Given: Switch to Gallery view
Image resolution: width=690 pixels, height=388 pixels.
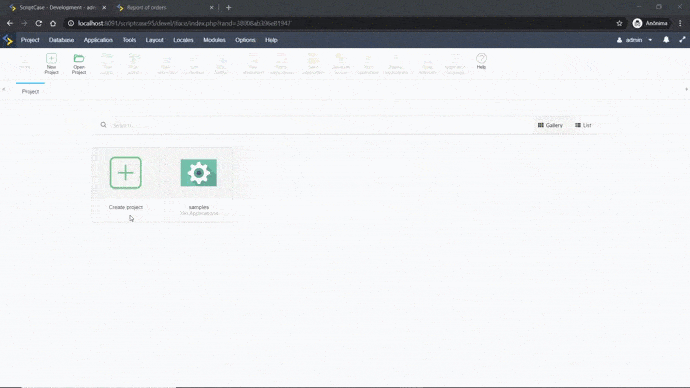Looking at the screenshot, I should [550, 125].
